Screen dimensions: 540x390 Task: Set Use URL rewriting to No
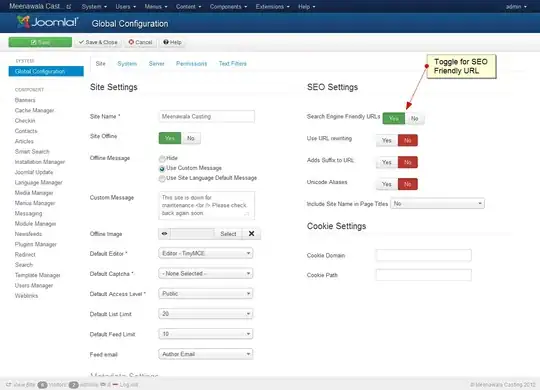tap(408, 141)
